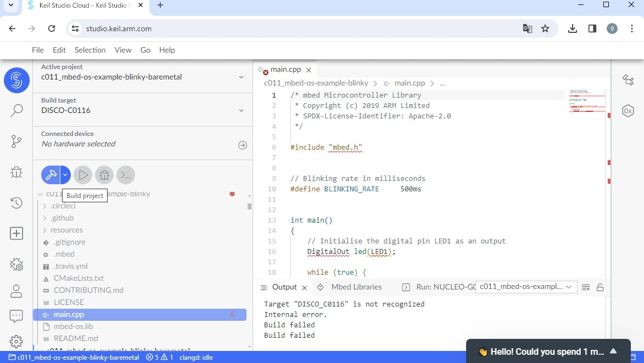Open the Debug sidebar bug icon
Screen dimensions: 644x363
(16, 172)
